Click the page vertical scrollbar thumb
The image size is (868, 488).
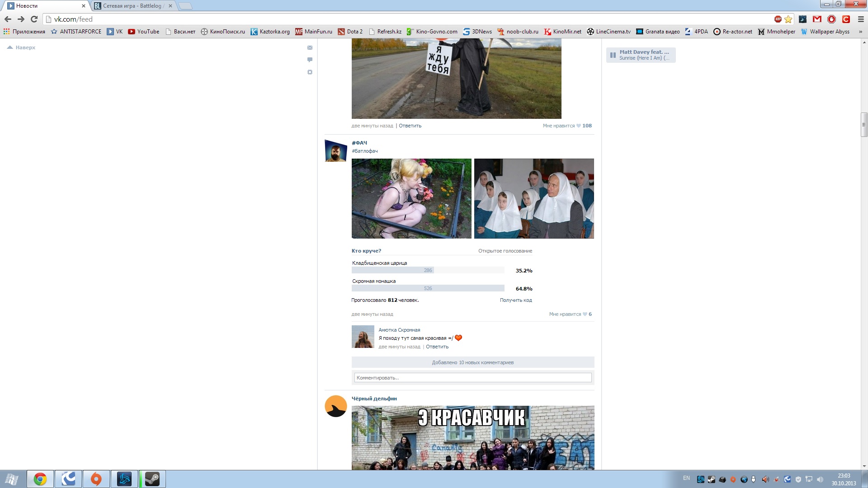(x=864, y=125)
